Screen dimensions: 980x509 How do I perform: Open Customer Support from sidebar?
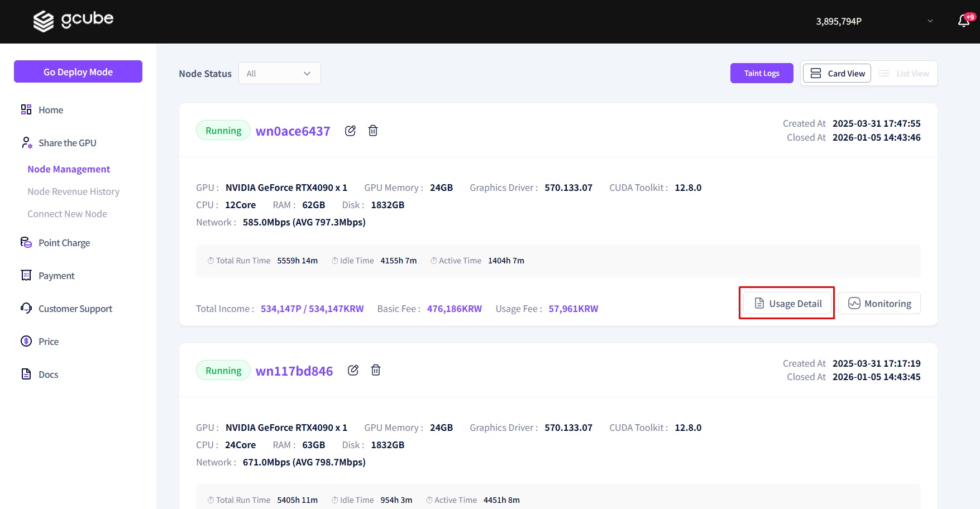click(75, 309)
